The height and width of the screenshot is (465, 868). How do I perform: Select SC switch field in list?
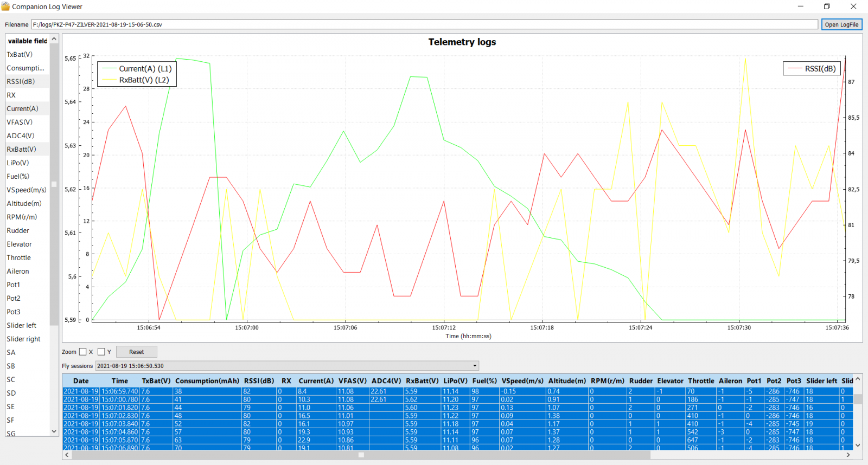coord(27,379)
